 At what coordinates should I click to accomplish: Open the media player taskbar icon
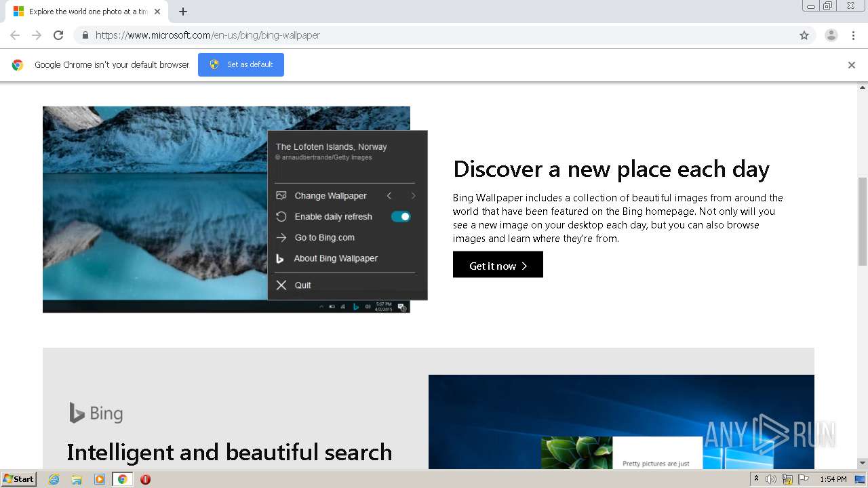100,479
